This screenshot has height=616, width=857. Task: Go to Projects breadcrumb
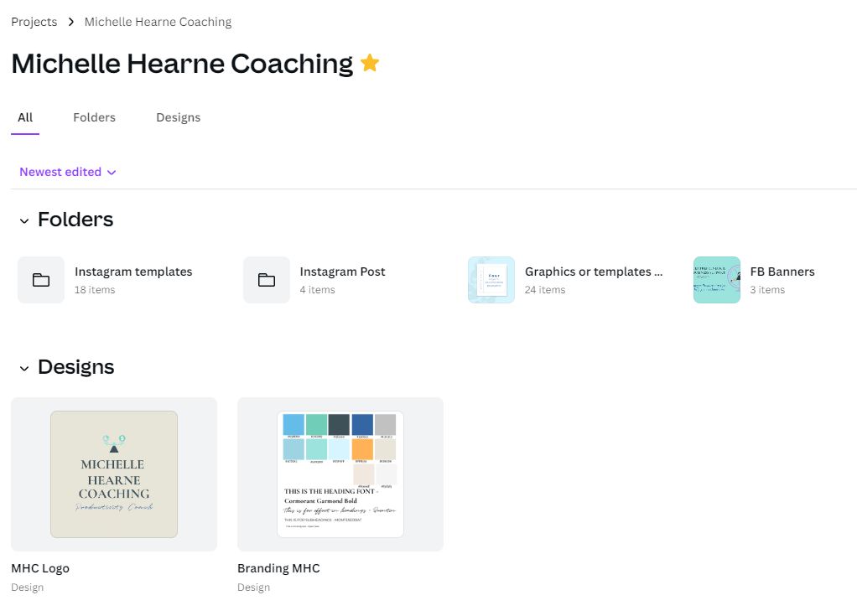pos(34,22)
